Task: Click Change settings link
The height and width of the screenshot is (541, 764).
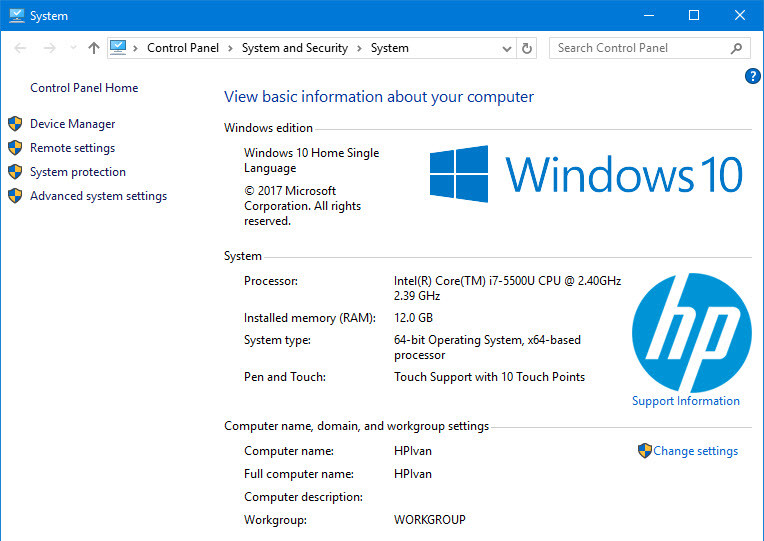Action: (695, 451)
